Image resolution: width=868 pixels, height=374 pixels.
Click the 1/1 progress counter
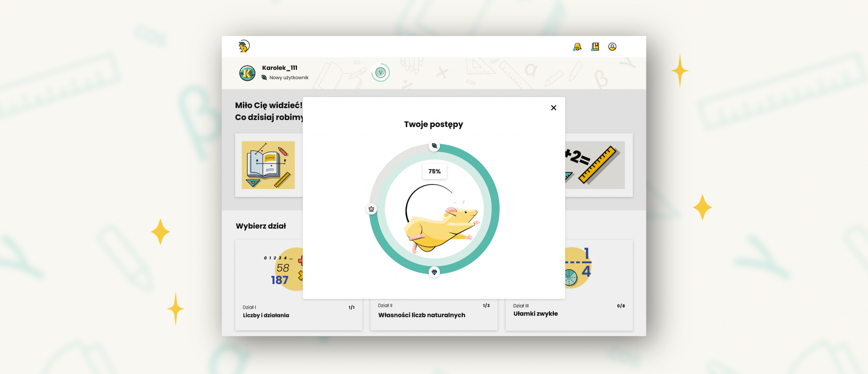pyautogui.click(x=352, y=307)
